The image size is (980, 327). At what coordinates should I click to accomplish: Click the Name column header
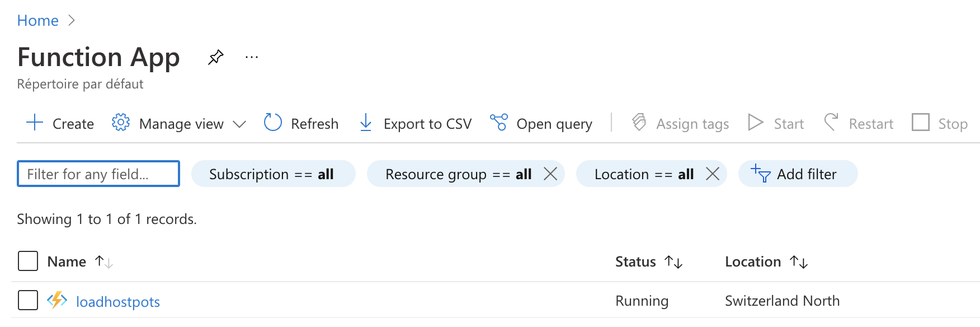tap(67, 261)
